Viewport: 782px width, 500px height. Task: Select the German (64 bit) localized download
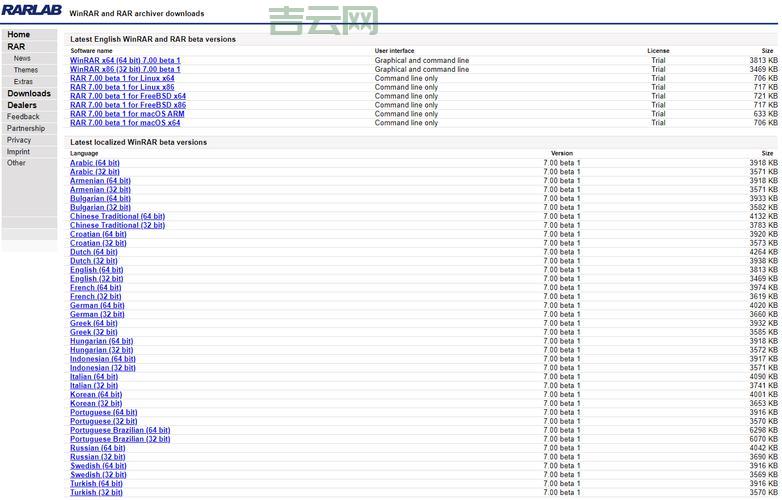[x=97, y=305]
